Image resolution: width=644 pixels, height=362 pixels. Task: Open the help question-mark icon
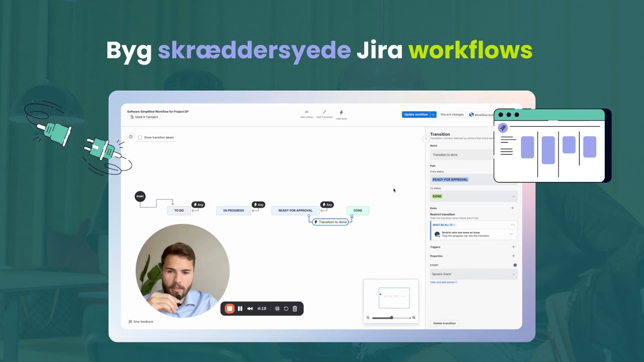(x=131, y=137)
